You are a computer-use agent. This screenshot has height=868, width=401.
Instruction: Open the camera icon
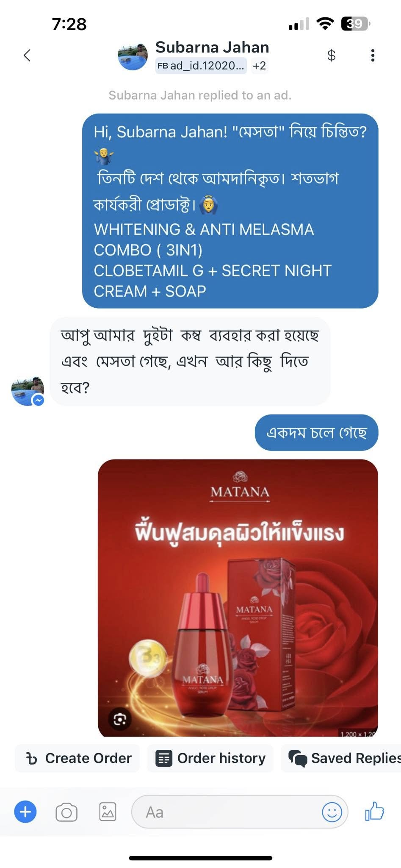click(66, 812)
